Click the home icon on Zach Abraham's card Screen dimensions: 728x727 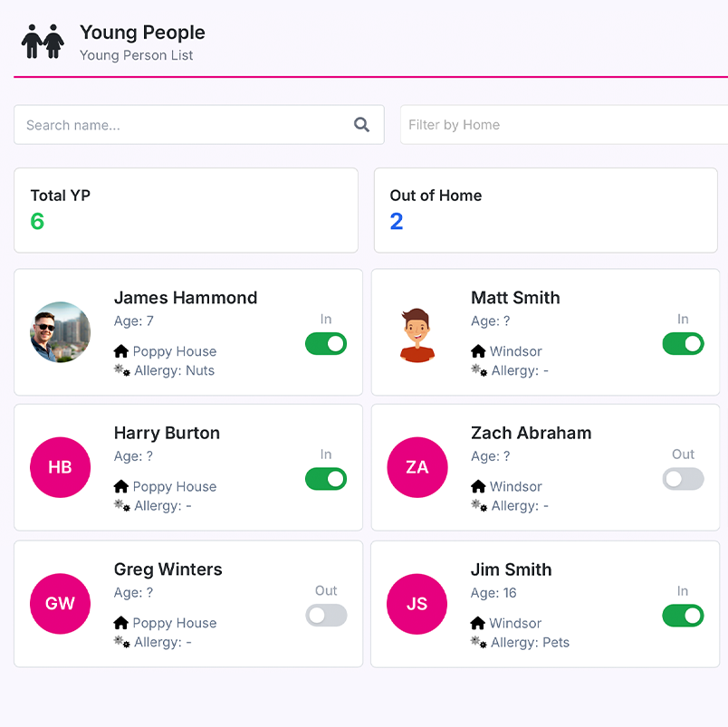[x=477, y=486]
